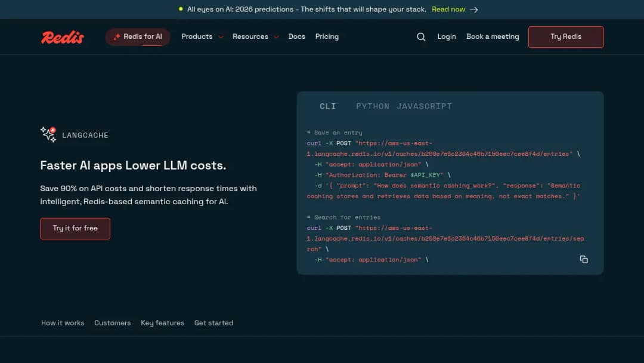The width and height of the screenshot is (644, 363).
Task: Click the Login link
Action: (x=447, y=36)
